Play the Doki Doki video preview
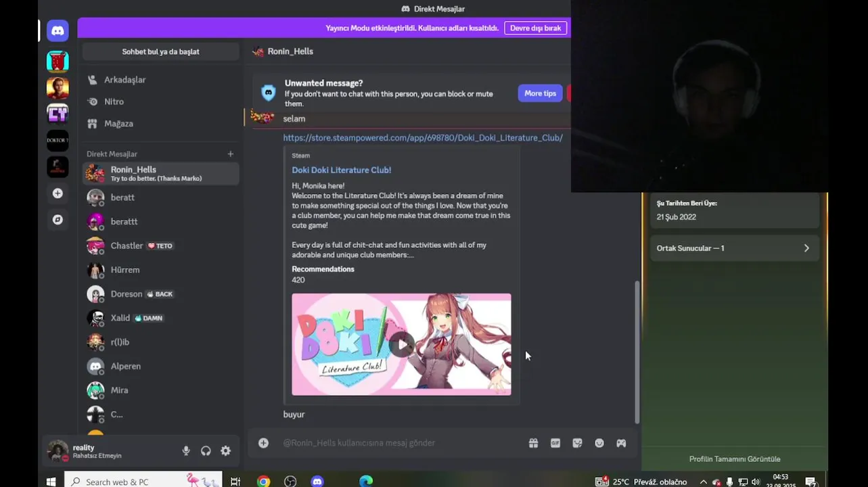This screenshot has height=487, width=868. 401,344
